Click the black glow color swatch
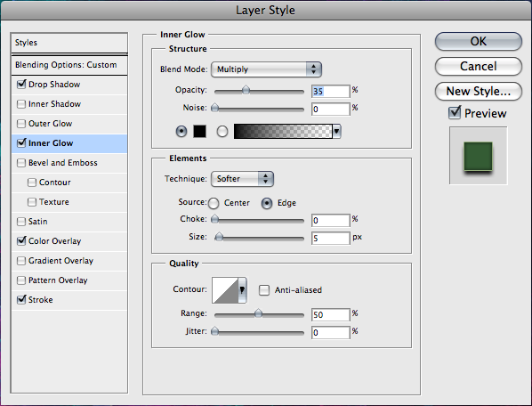 (199, 132)
